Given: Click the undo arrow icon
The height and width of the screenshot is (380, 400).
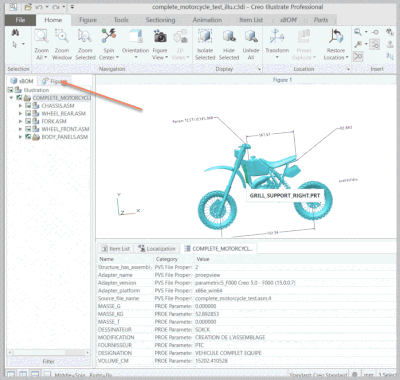Looking at the screenshot, I should click(39, 7).
